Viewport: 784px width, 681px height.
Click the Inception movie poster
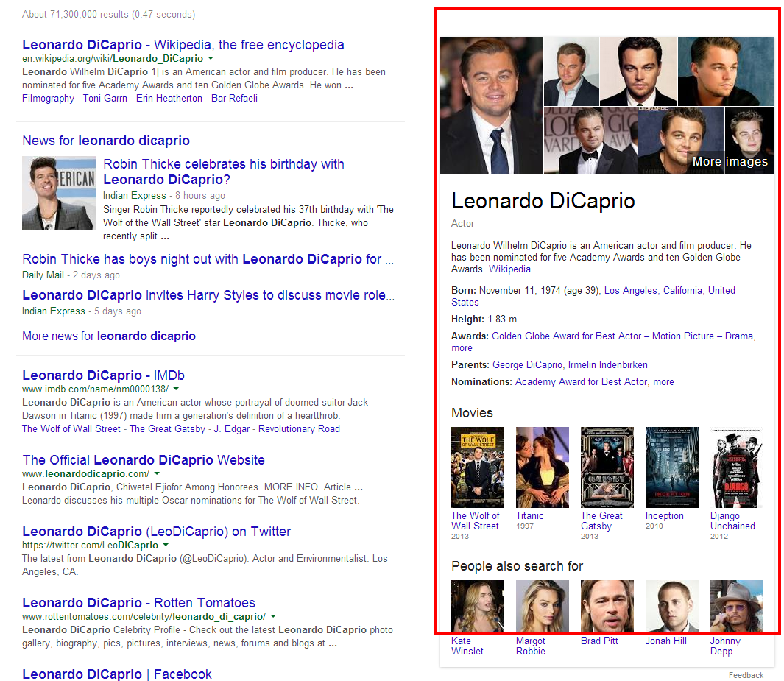coord(672,467)
